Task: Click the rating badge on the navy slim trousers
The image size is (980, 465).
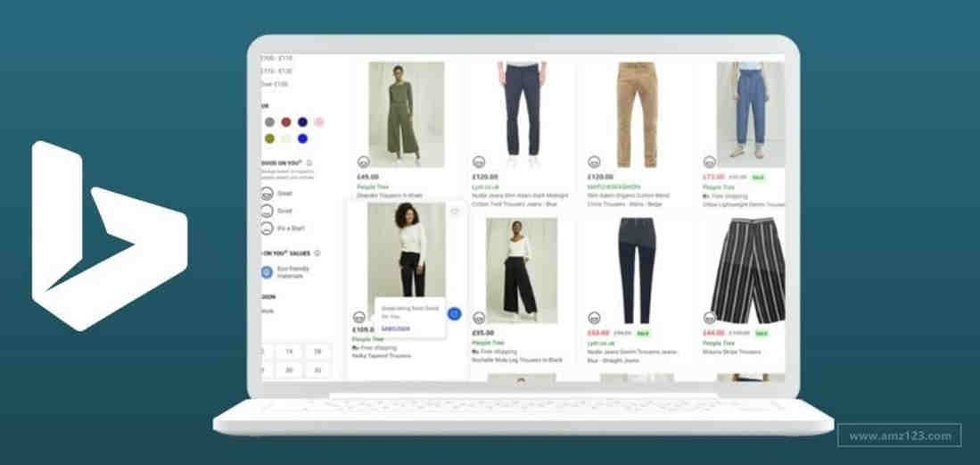Action: 480,162
